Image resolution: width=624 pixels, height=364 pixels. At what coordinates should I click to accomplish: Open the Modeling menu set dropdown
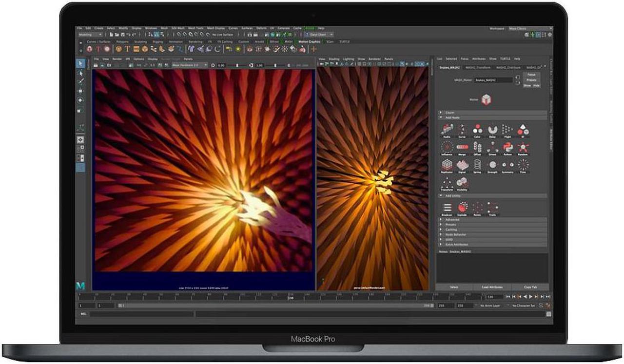90,35
